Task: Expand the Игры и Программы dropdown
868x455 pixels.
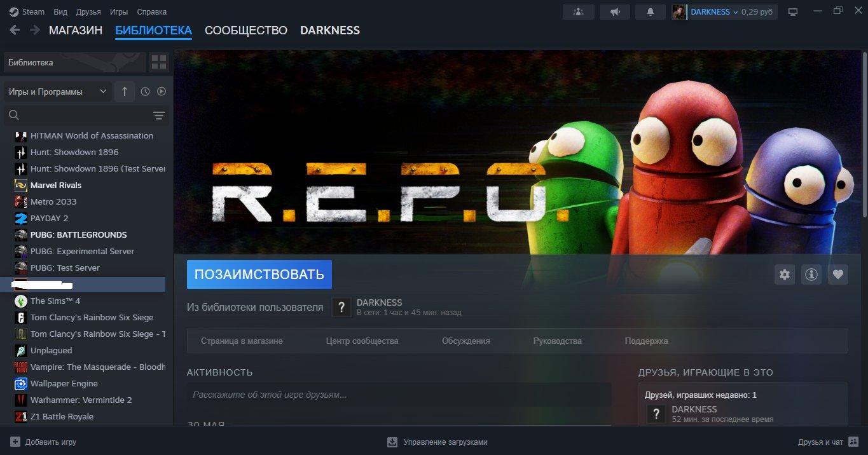Action: [x=58, y=92]
